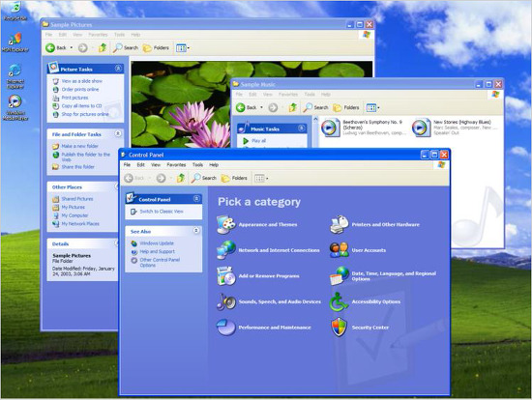Open Printers and Other Hardware icon

tap(339, 224)
